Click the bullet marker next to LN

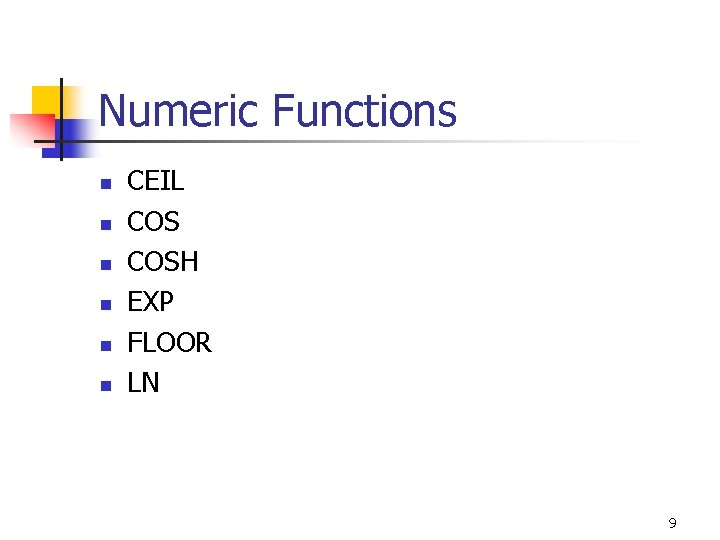(103, 385)
